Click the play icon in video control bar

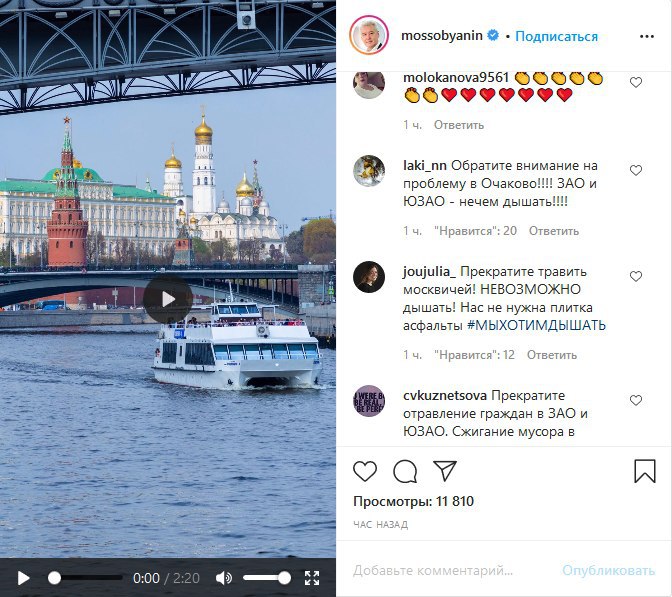coord(24,578)
